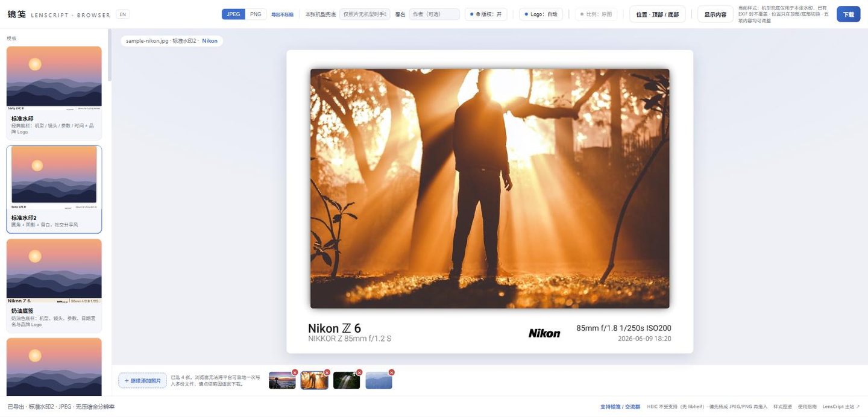The width and height of the screenshot is (868, 417).
Task: Choose the 标准水印 template card
Action: pos(54,93)
